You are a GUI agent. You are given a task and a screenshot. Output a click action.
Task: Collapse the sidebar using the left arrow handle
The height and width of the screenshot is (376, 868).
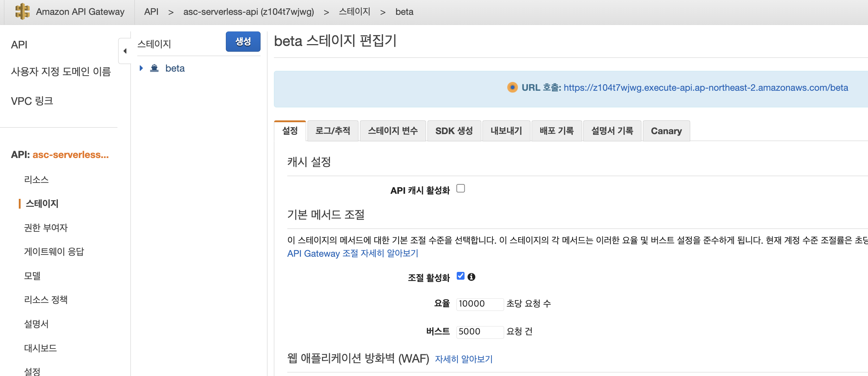(125, 51)
